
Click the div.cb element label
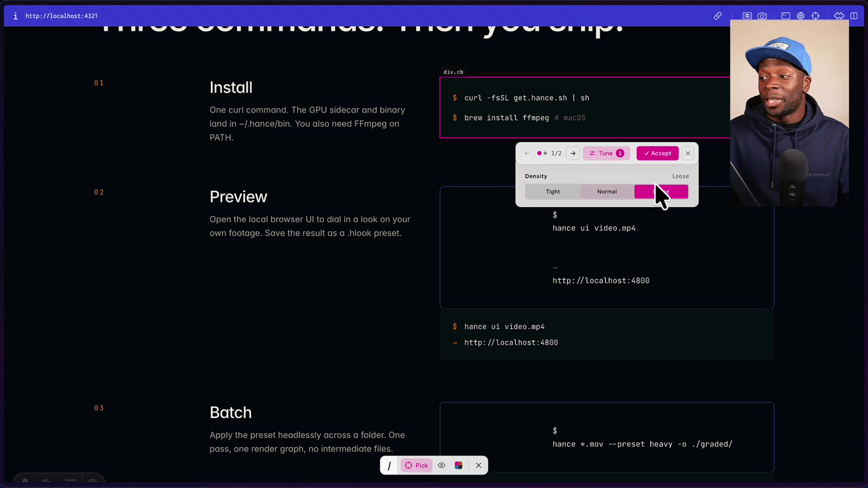coord(453,72)
